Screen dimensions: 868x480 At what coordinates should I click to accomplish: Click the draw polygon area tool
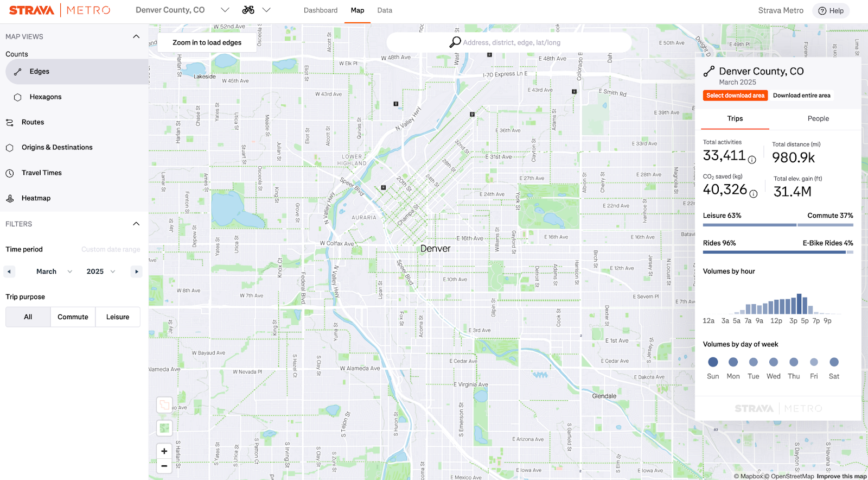[164, 405]
